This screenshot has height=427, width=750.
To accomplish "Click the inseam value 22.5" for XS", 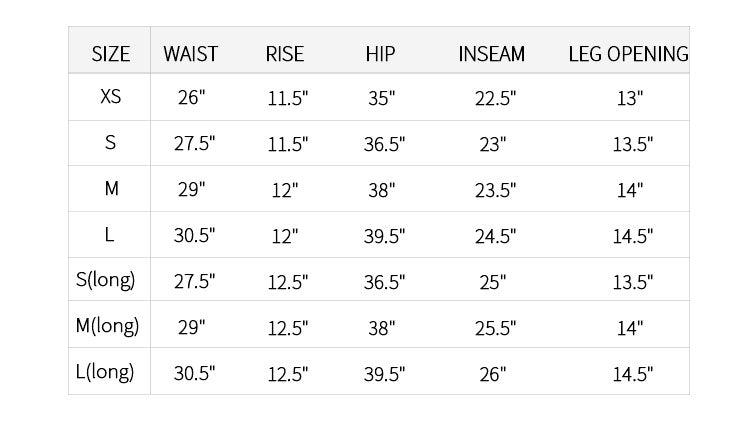I will [x=495, y=98].
